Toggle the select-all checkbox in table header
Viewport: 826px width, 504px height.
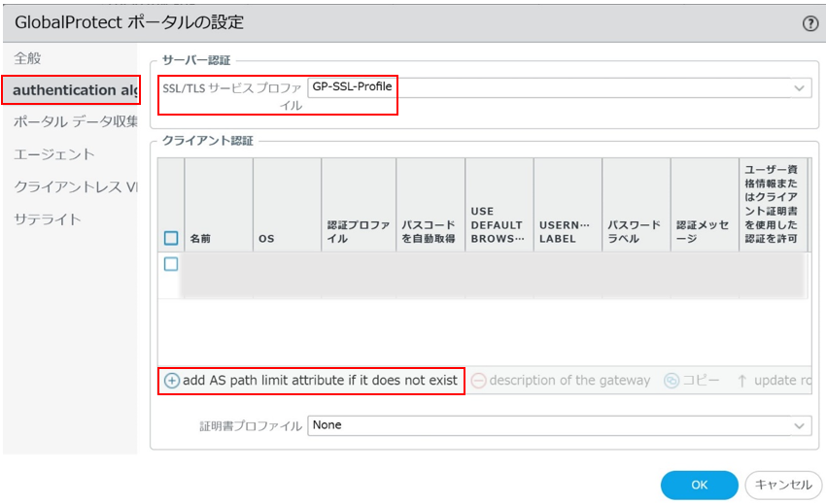tap(171, 238)
